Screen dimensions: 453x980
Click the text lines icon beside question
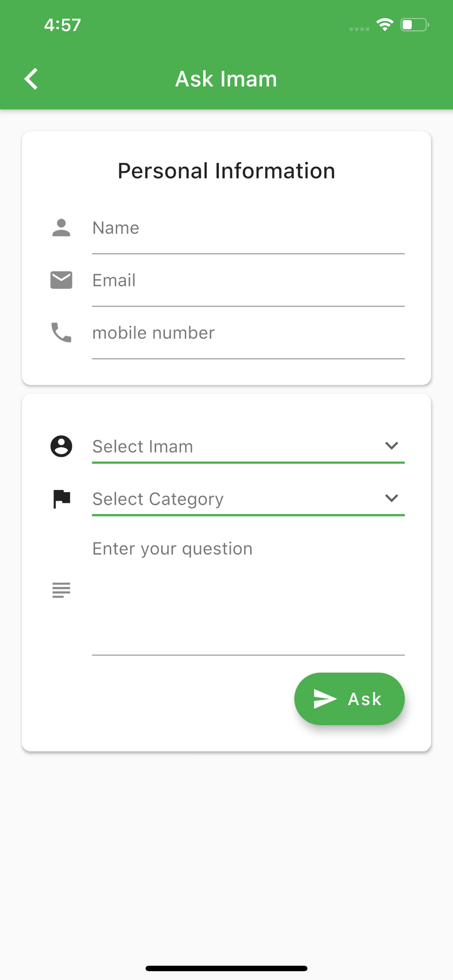pyautogui.click(x=61, y=590)
